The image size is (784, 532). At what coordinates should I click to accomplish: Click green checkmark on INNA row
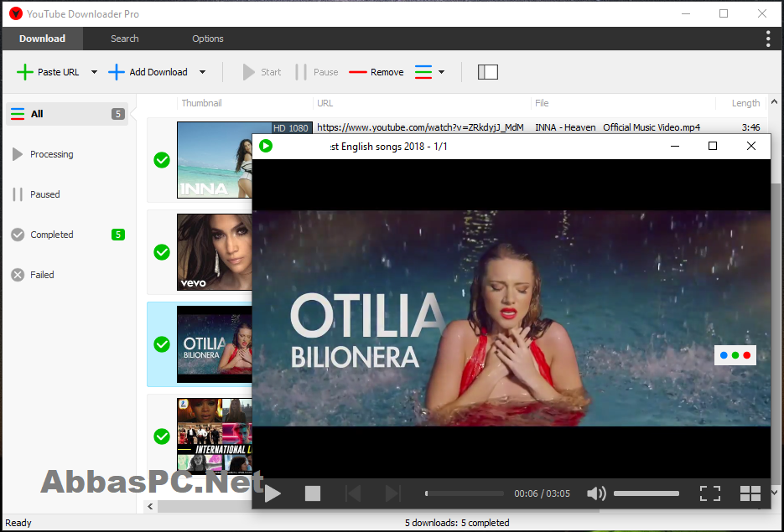coord(162,160)
